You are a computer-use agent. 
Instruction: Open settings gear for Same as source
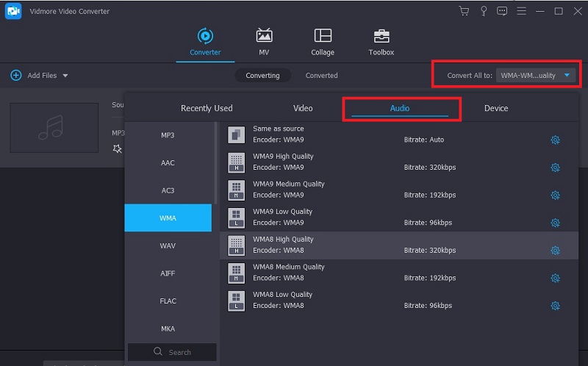(x=556, y=140)
